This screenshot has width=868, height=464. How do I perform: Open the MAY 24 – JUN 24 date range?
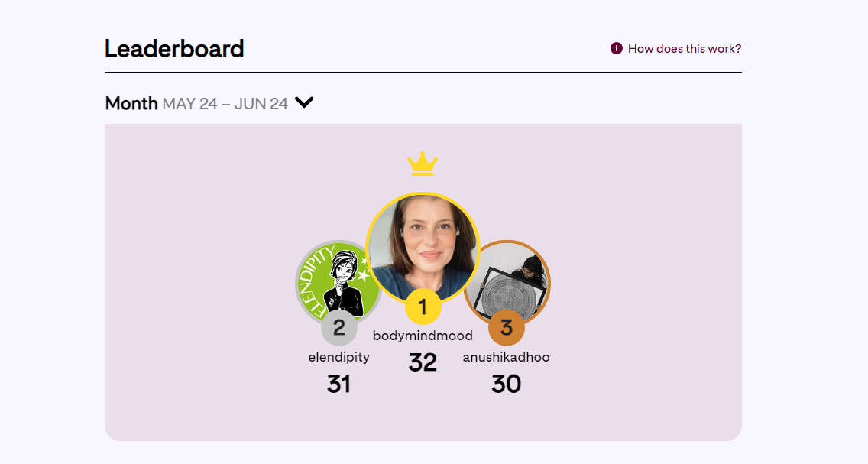(225, 104)
